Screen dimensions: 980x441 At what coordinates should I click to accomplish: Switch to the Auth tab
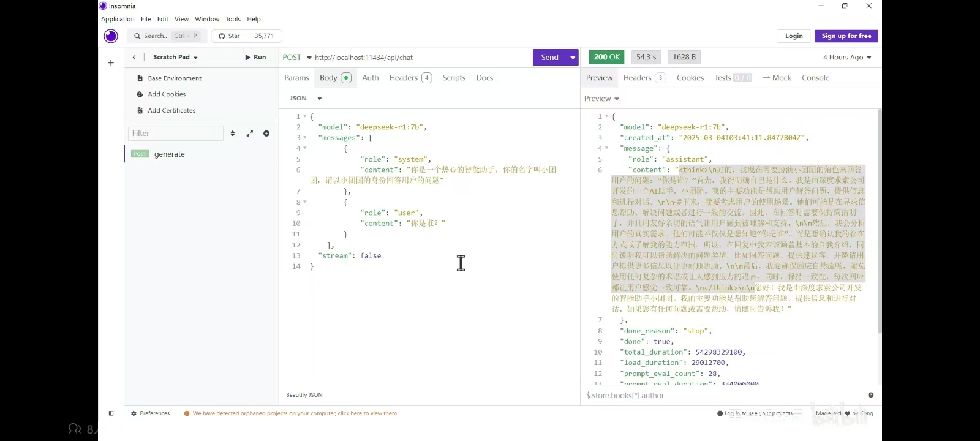(371, 78)
